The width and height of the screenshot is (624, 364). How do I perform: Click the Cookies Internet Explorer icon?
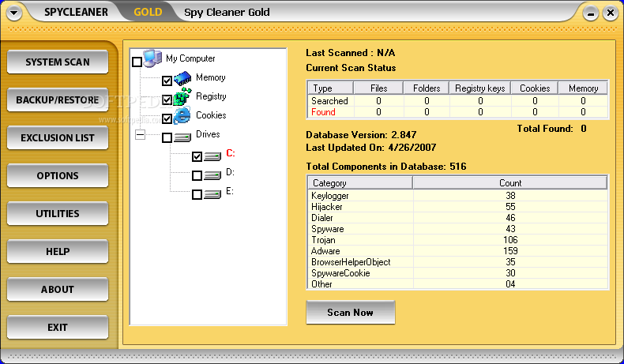pos(182,116)
